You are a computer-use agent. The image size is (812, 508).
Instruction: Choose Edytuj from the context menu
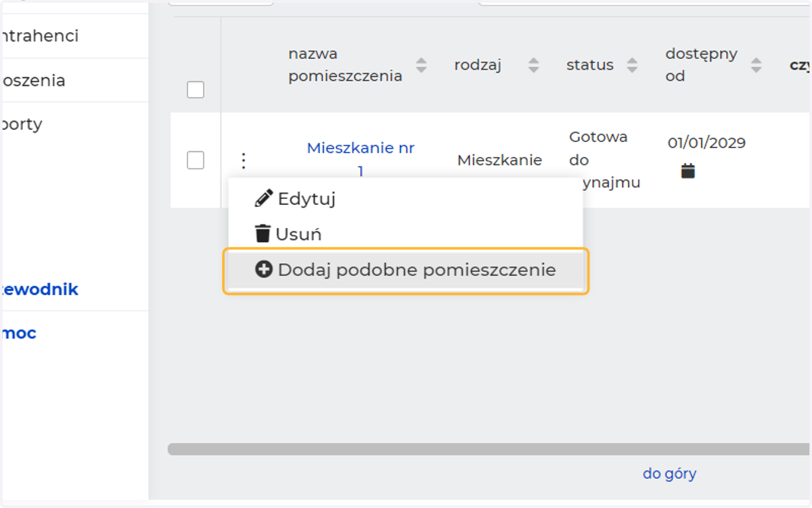405,199
